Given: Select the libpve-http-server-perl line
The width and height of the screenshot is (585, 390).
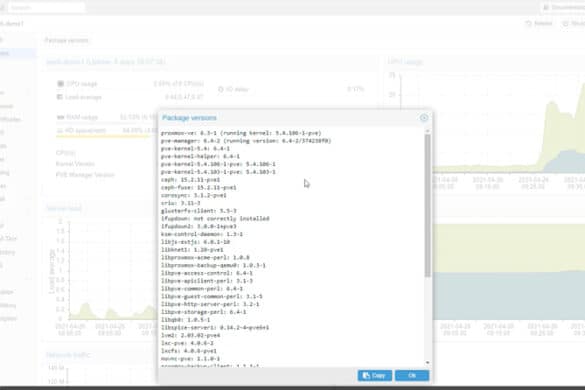Looking at the screenshot, I should click(x=210, y=305).
